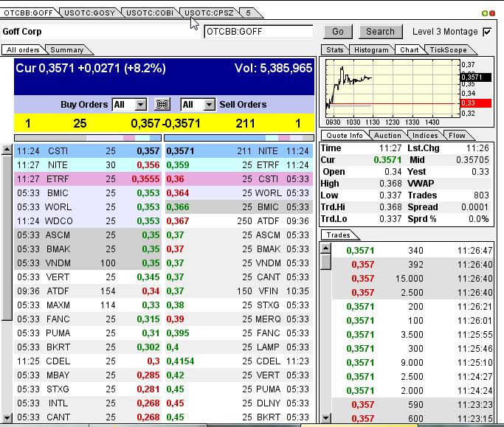Click the Spread value 0.0001
The width and height of the screenshot is (504, 427).
coord(474,207)
